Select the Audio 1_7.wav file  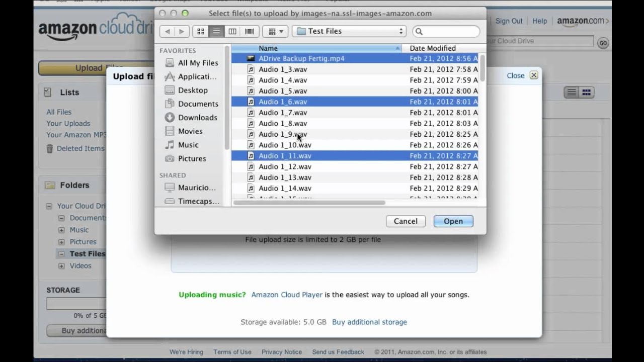pos(355,113)
